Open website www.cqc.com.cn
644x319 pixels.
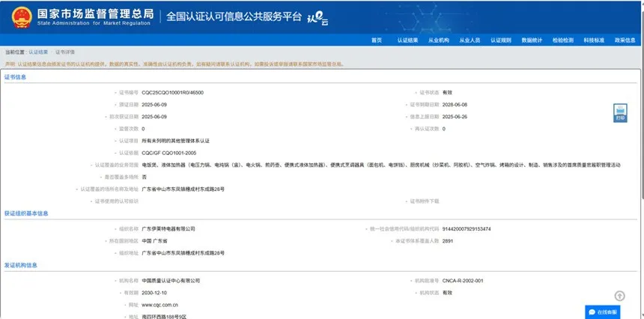(x=160, y=305)
